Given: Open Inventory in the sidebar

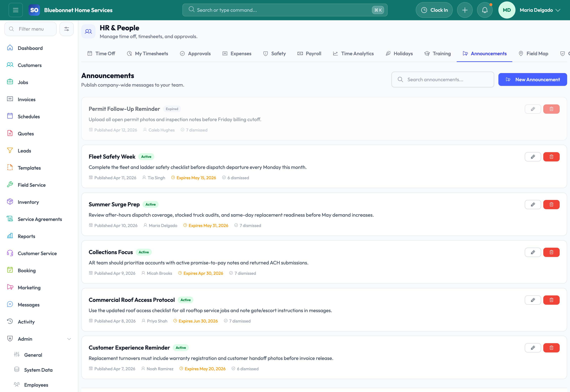Looking at the screenshot, I should 39,202.
